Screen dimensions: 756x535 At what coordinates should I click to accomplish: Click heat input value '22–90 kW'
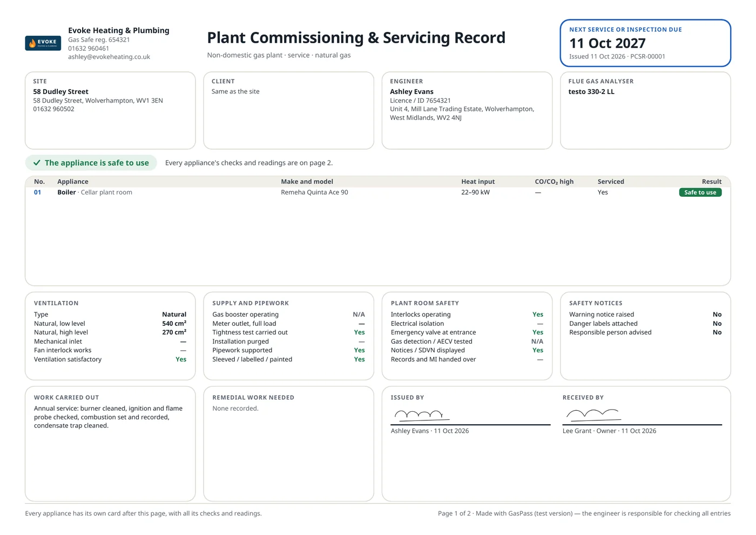[x=475, y=192]
